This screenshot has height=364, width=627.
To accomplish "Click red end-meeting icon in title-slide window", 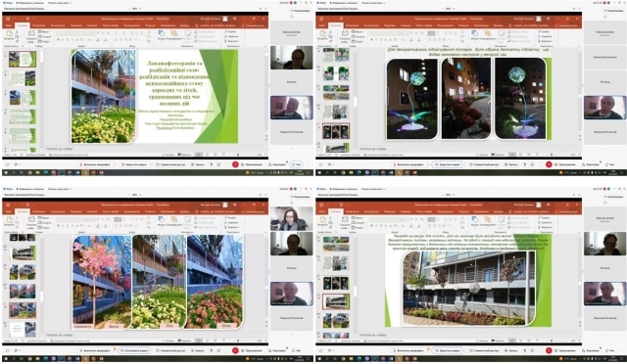I will (x=235, y=164).
